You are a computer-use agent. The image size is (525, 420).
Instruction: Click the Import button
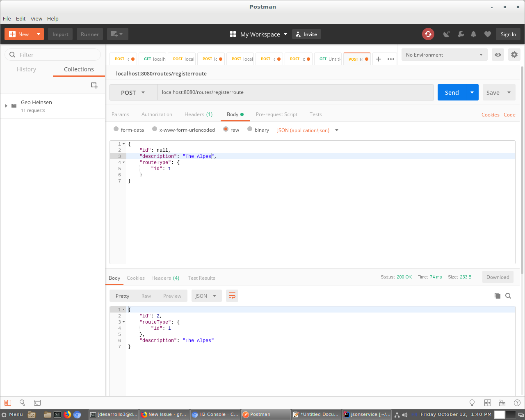click(x=60, y=34)
